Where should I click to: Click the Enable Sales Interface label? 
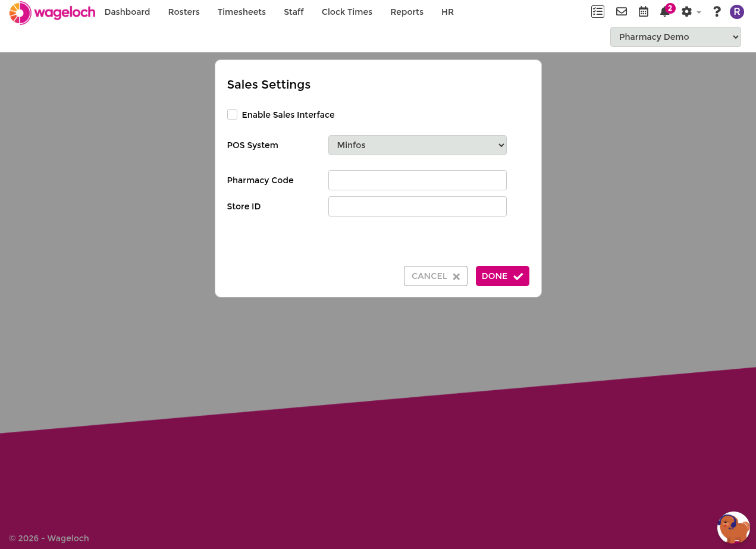(288, 115)
